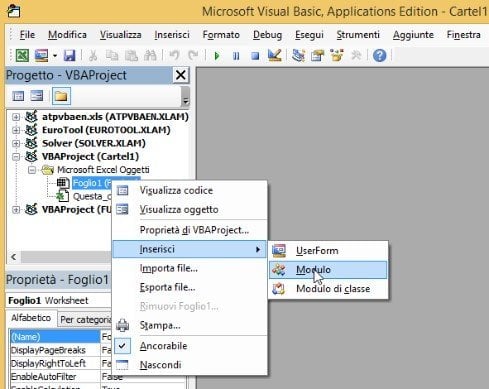Collapse the VBAProject (Cartel1) node
This screenshot has width=489, height=389.
(16, 156)
